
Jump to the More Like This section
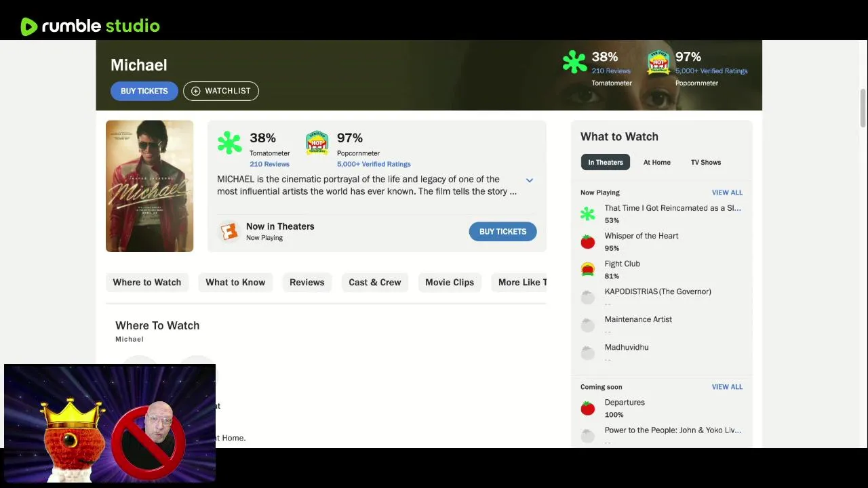[519, 282]
